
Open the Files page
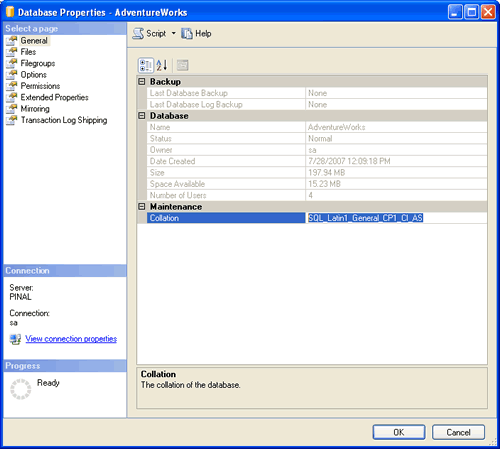28,52
